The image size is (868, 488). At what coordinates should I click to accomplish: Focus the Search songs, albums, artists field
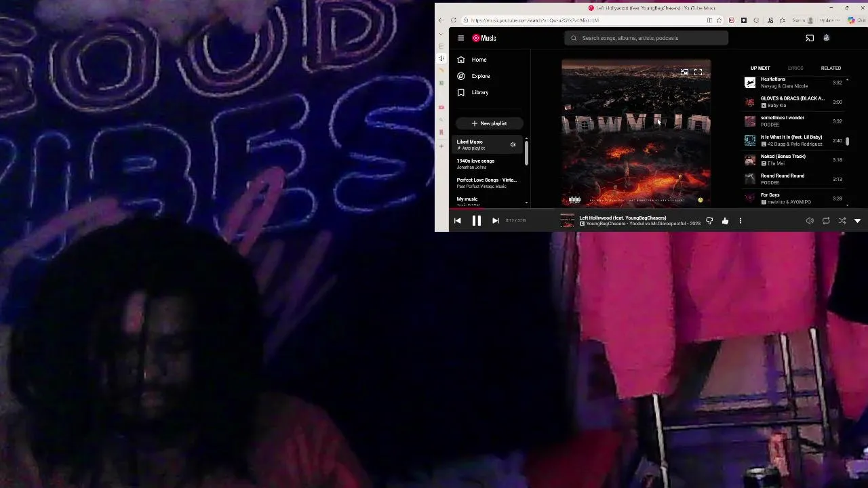646,38
